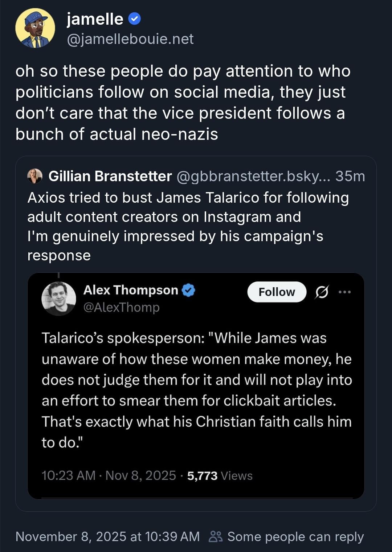Open the @AlexThomp handle
Screen dimensions: 392x552
point(121,307)
